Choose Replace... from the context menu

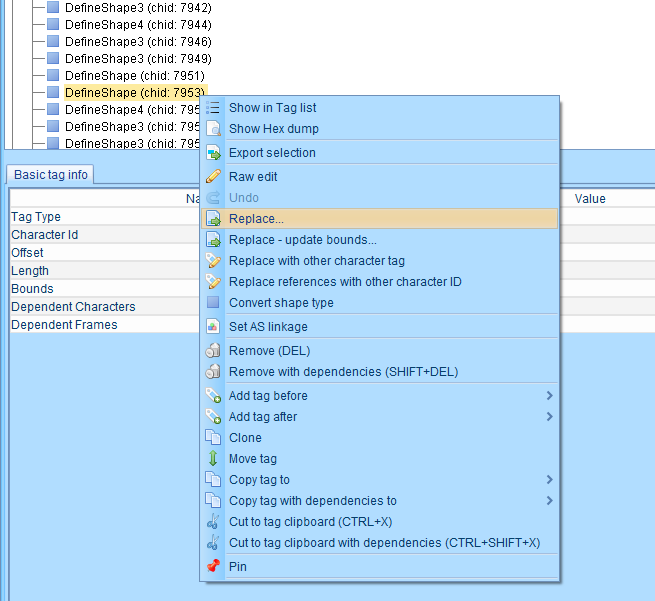(x=256, y=219)
